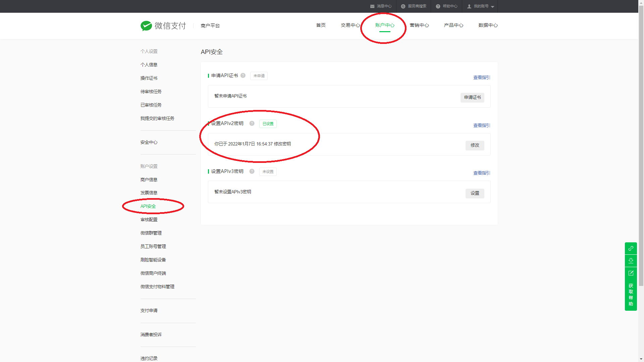Click text 暂未申请API证书

click(230, 96)
